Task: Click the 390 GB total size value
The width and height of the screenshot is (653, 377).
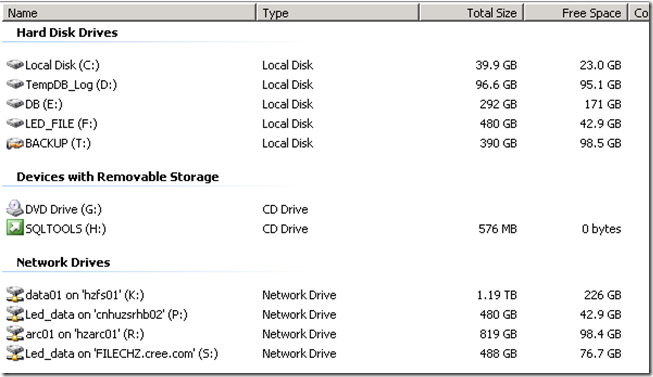Action: [x=498, y=143]
